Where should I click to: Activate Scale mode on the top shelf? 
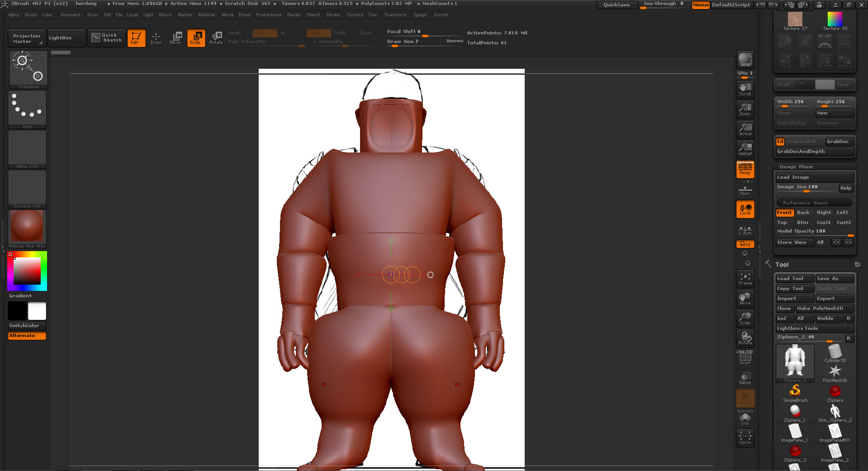tap(196, 38)
